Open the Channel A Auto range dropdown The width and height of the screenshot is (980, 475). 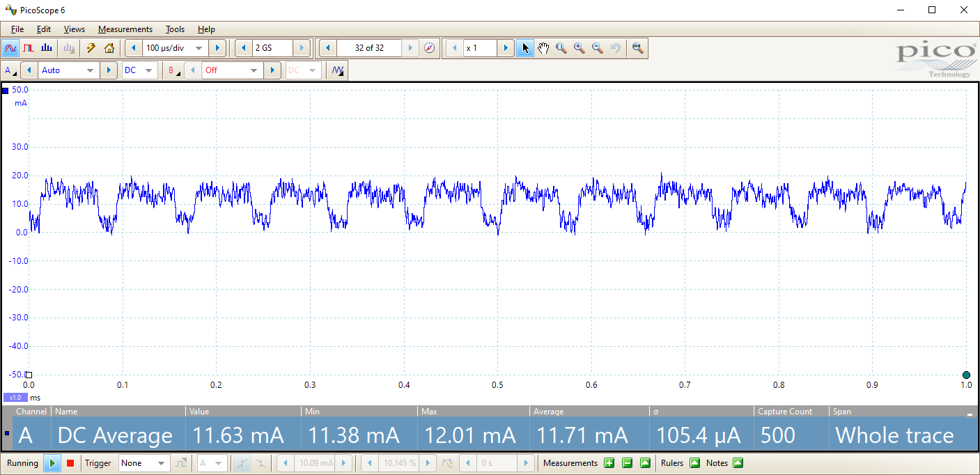click(x=69, y=70)
